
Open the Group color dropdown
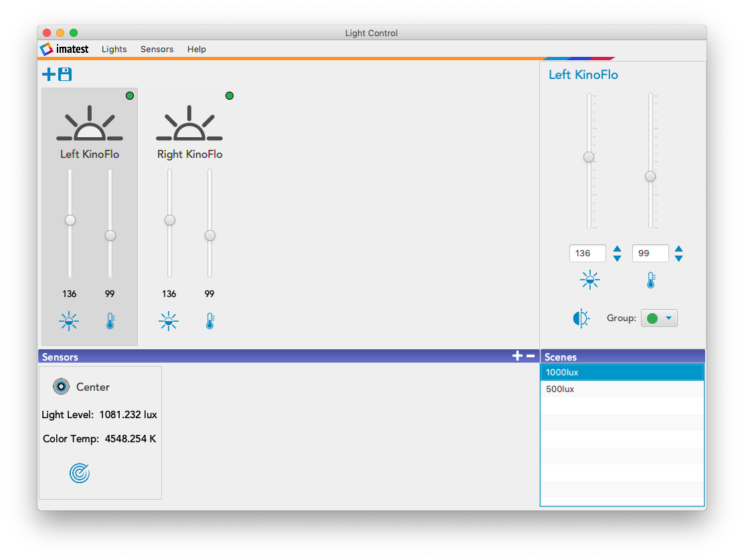click(x=659, y=318)
